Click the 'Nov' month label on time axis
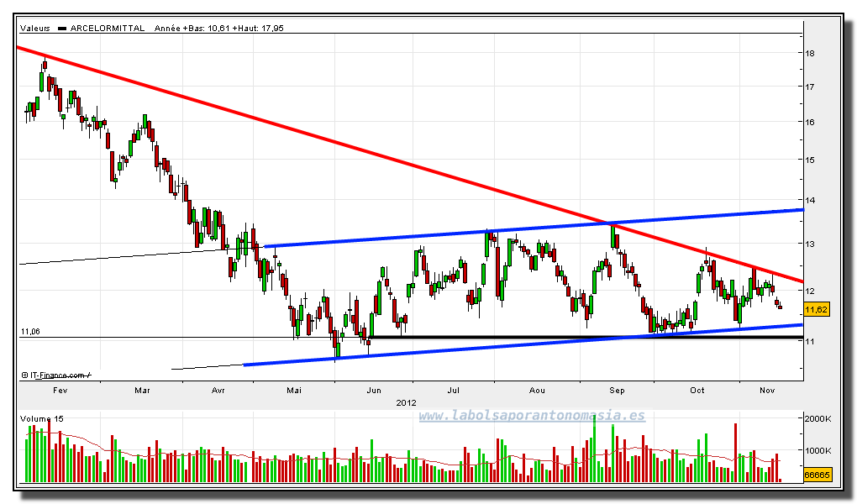857x504 pixels. (767, 391)
